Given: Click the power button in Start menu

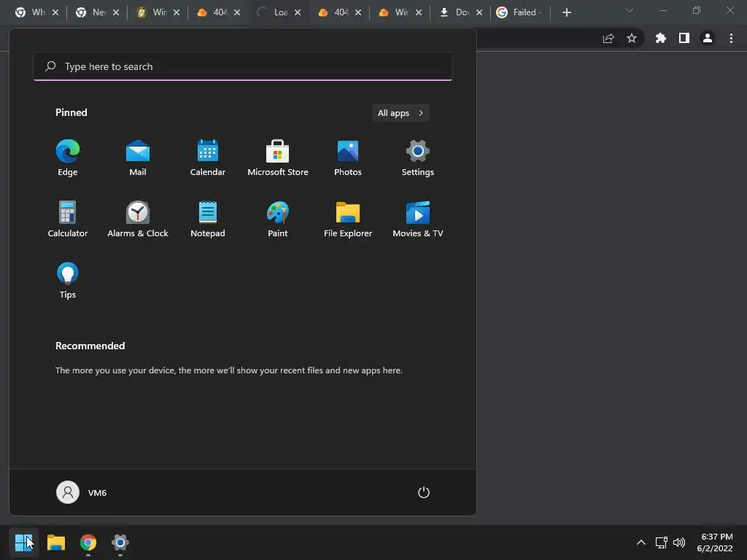Looking at the screenshot, I should 424,492.
